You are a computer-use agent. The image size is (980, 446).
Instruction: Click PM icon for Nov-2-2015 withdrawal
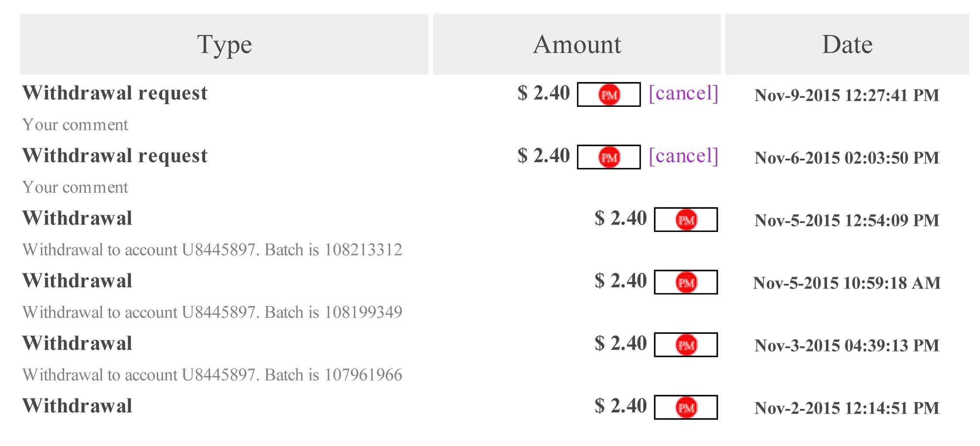686,408
